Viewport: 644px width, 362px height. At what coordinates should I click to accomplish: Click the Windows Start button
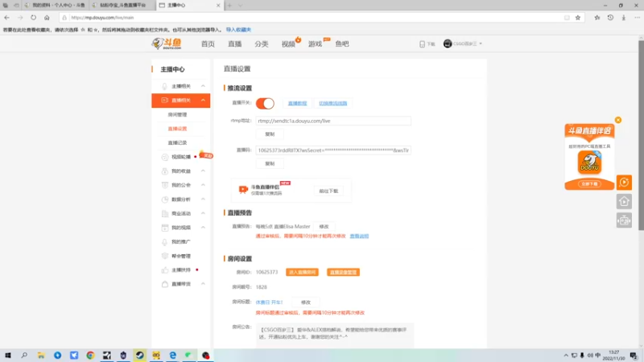[x=8, y=356]
